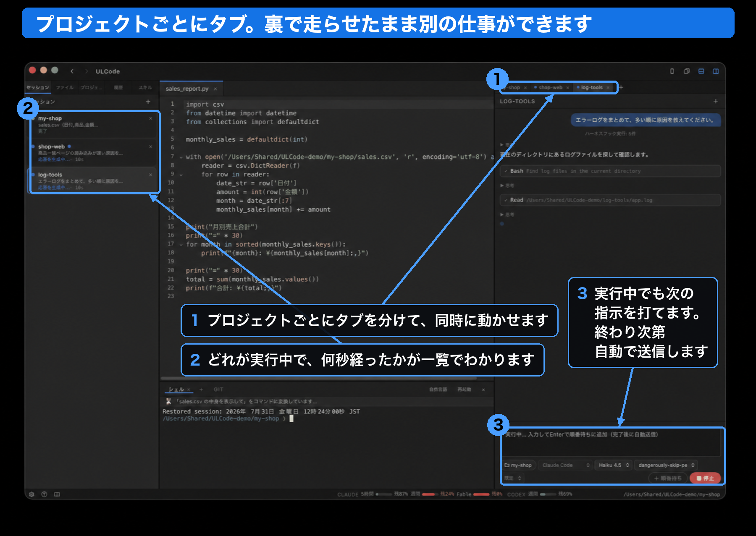
Task: Close the terminal panel with its x
Action: (483, 390)
